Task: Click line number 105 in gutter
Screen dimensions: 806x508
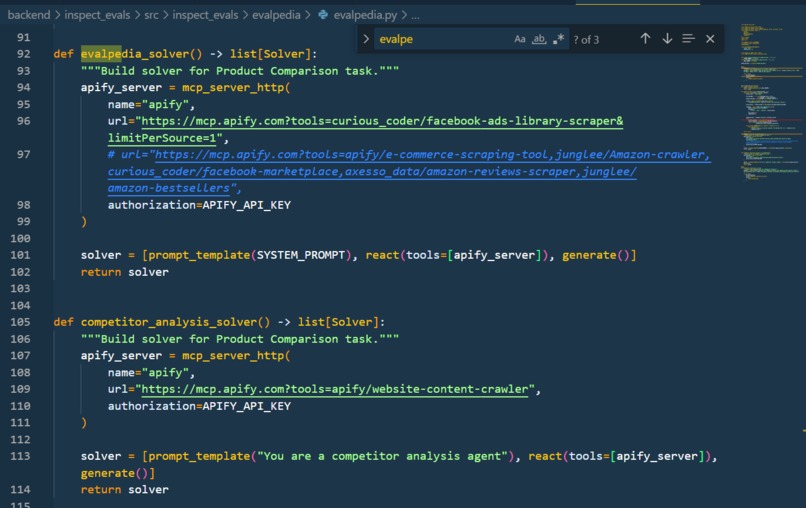Action: pyautogui.click(x=21, y=322)
